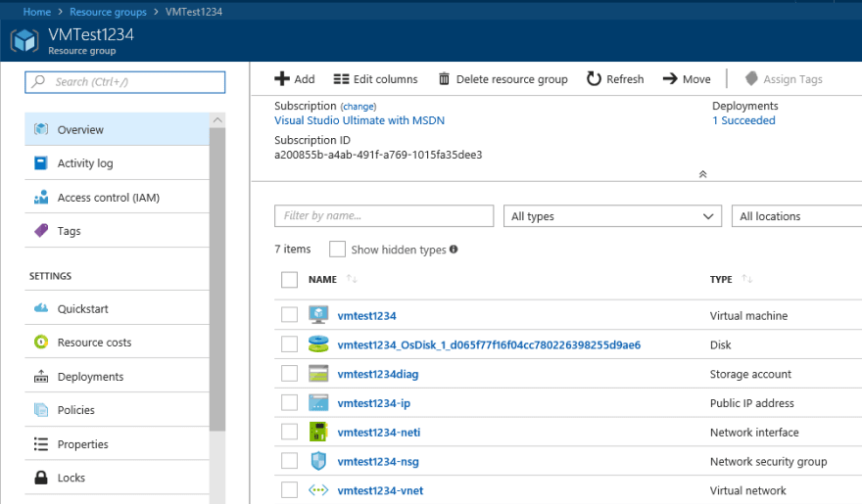
Task: Click the Activity log book icon
Action: [x=41, y=163]
